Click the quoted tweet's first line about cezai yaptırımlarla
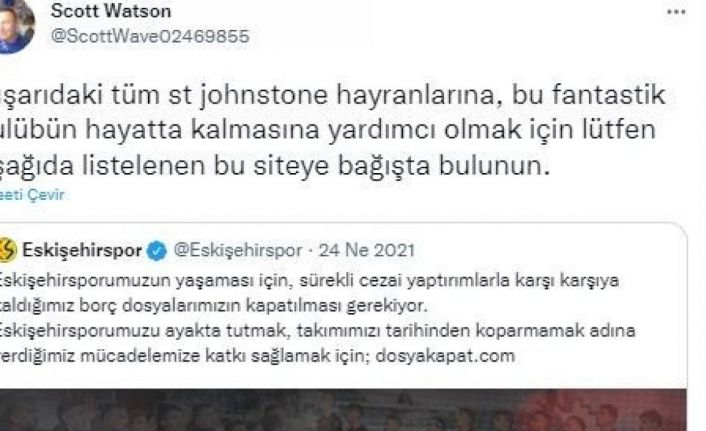Image resolution: width=706 pixels, height=431 pixels. coord(309,281)
